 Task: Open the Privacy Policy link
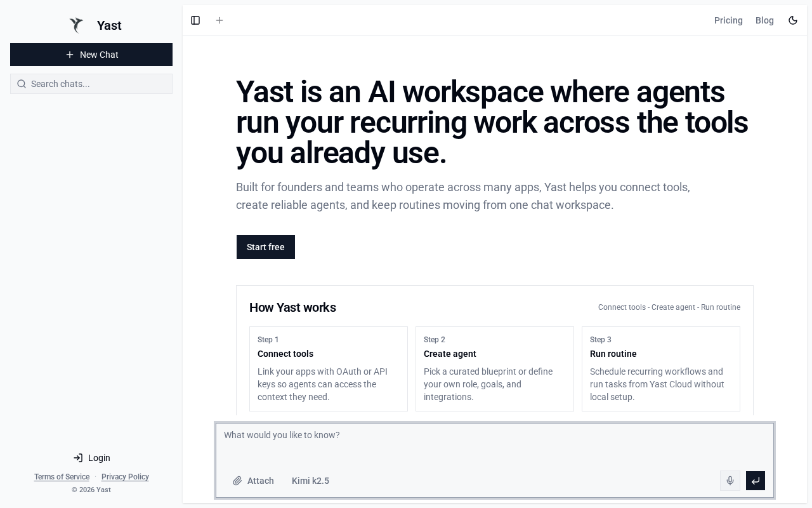point(125,477)
